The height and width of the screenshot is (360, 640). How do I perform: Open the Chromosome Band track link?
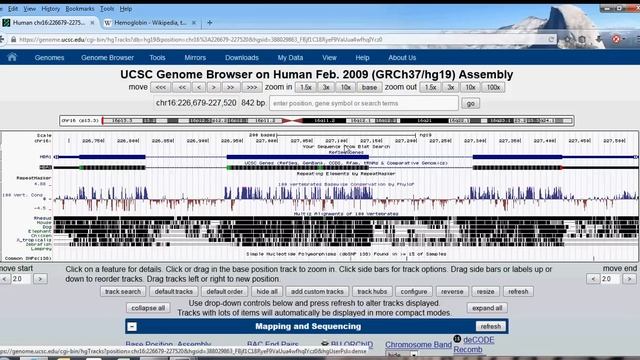[x=418, y=344]
